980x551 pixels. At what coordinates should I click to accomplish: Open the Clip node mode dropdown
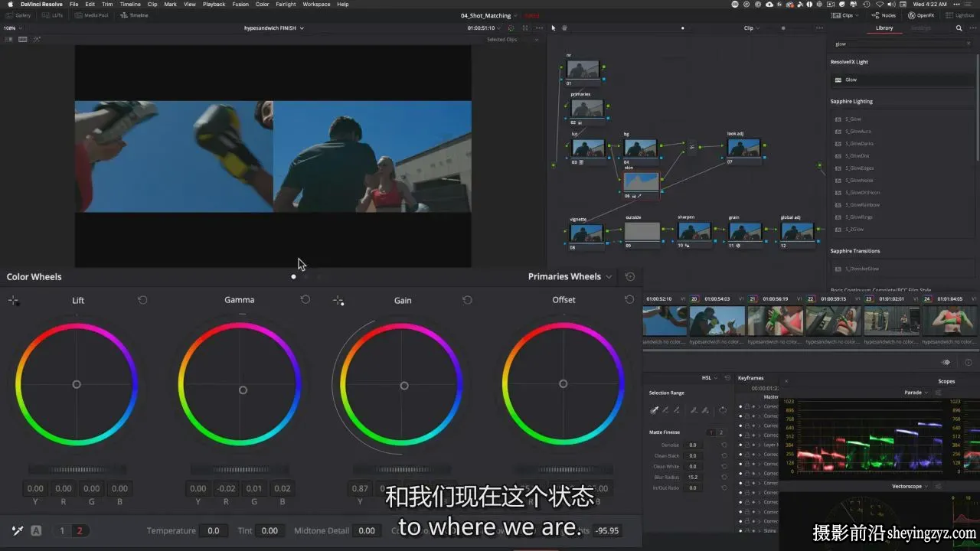751,28
